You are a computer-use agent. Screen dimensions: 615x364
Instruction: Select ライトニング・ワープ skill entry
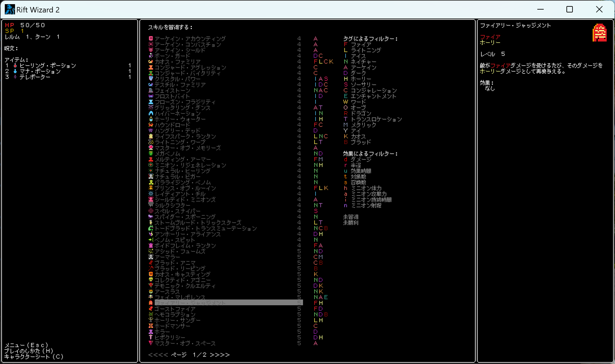(180, 142)
